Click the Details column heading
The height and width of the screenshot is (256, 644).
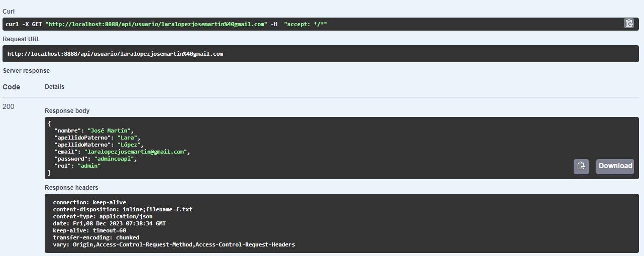point(54,87)
